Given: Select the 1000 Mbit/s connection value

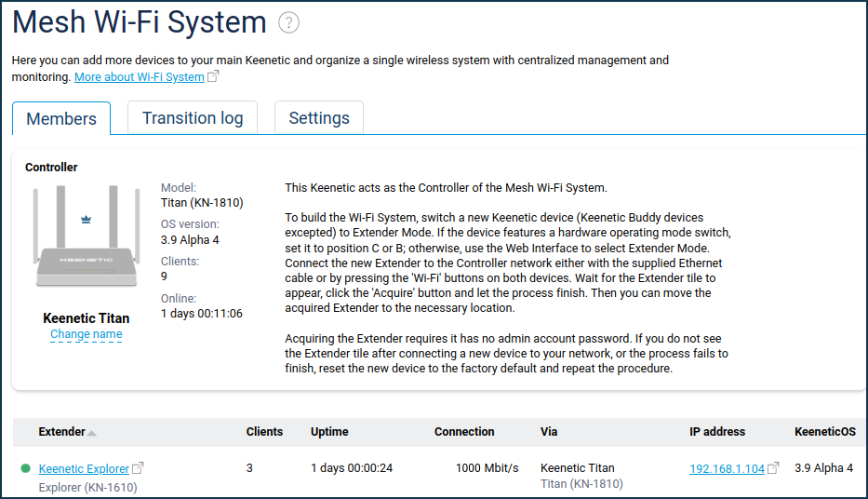Looking at the screenshot, I should tap(487, 468).
